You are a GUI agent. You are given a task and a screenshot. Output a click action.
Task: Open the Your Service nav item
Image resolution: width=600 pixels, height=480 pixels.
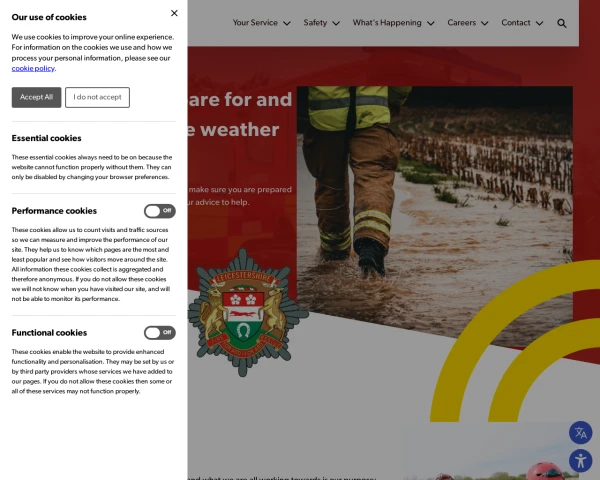coord(255,23)
